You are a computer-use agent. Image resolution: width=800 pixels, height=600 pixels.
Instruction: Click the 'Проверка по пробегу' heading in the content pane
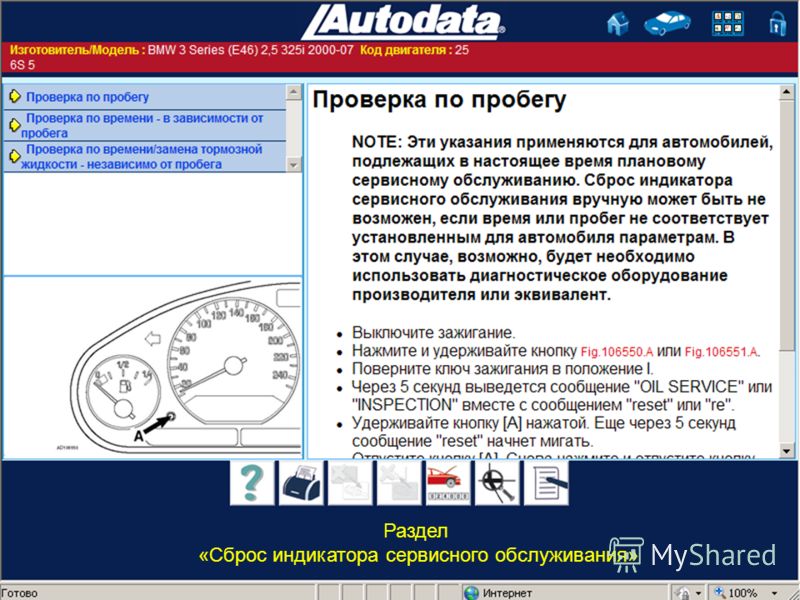point(439,101)
